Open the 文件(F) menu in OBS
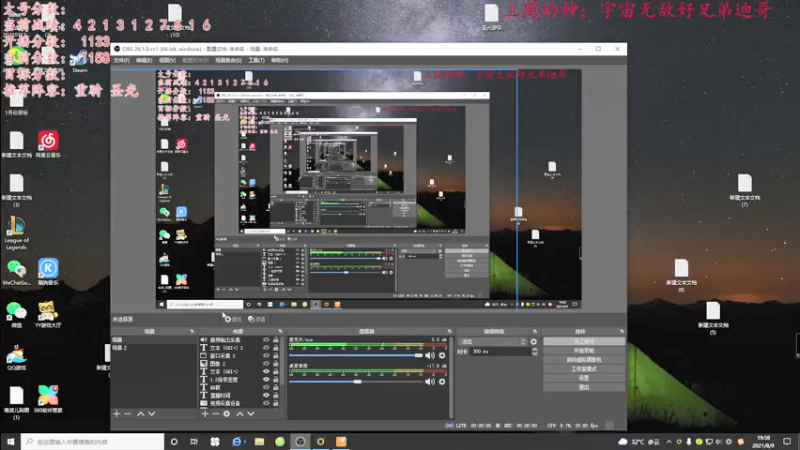 (121, 60)
